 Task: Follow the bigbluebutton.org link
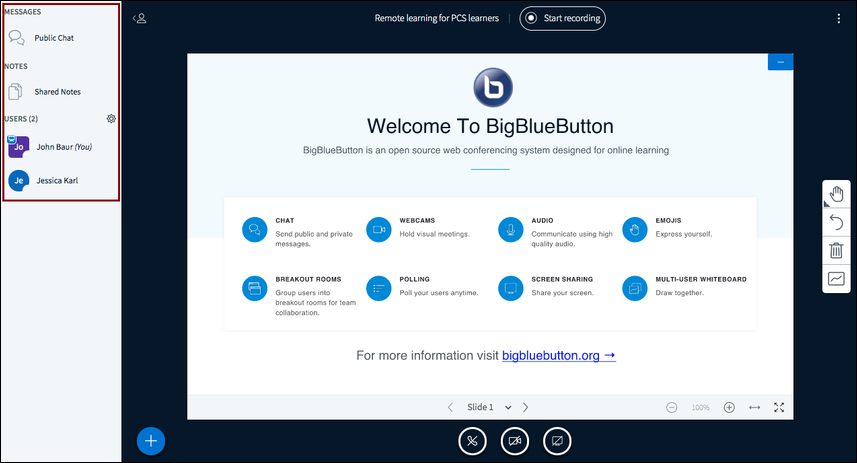click(x=559, y=355)
